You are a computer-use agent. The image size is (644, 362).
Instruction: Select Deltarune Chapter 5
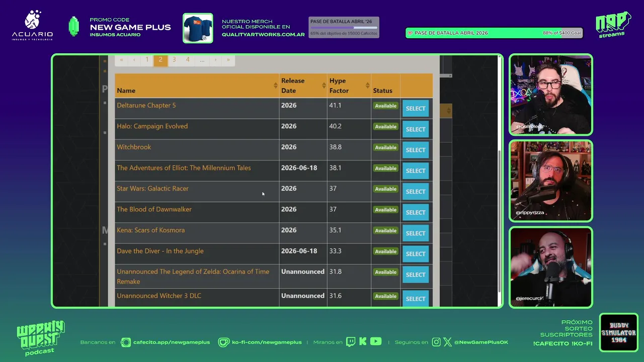pos(416,109)
